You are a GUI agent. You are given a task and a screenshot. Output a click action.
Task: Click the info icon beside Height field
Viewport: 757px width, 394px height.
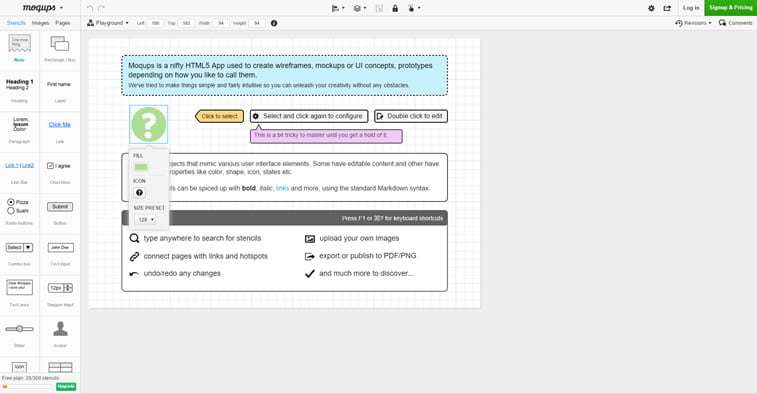tap(274, 23)
